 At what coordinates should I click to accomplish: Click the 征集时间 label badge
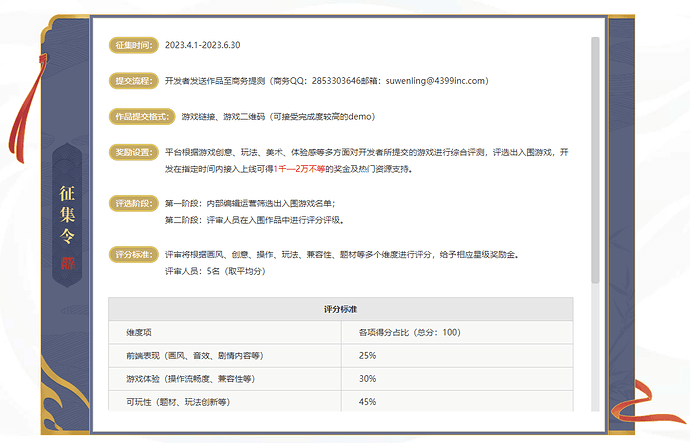click(x=134, y=45)
